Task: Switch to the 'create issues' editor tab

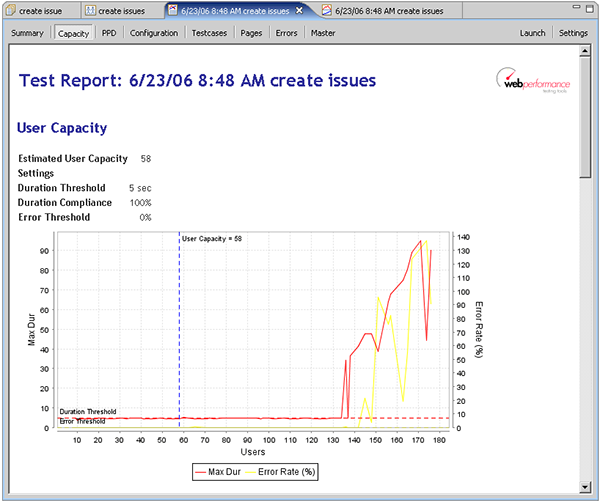Action: (x=122, y=11)
